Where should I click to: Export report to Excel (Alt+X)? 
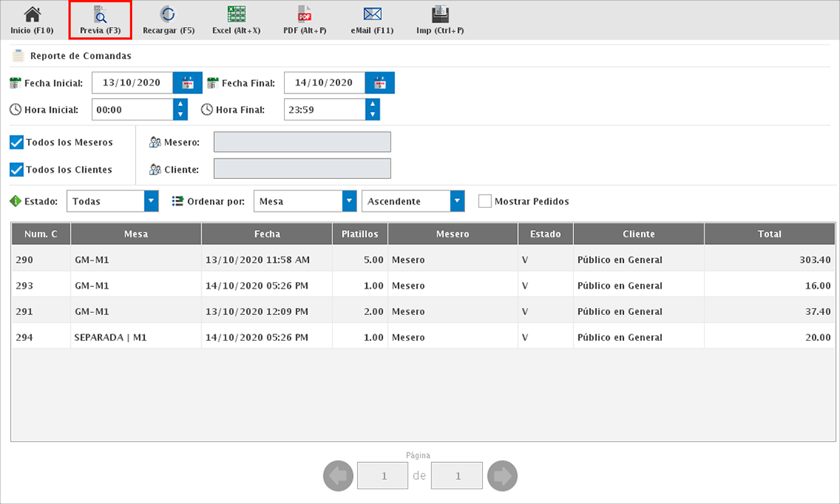click(x=236, y=19)
